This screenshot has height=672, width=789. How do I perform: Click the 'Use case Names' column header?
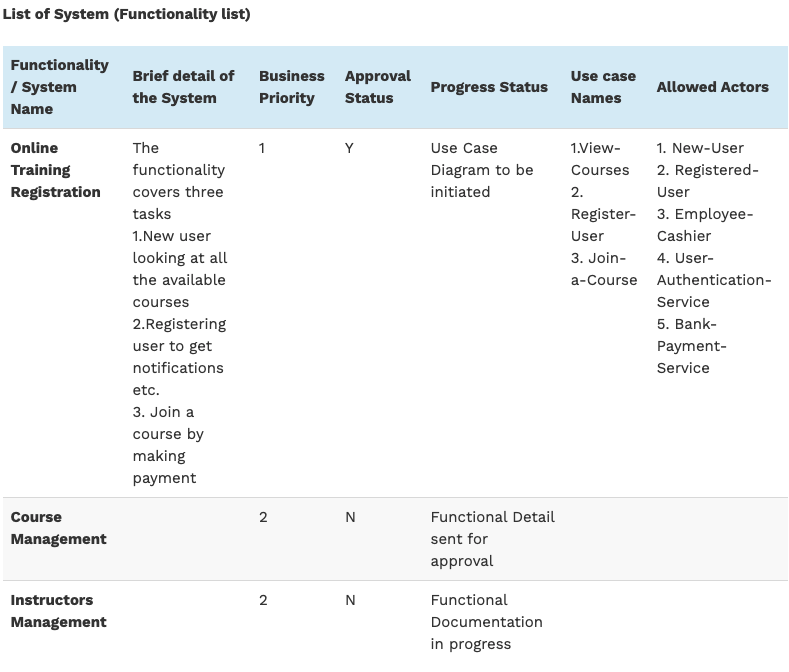pos(603,87)
